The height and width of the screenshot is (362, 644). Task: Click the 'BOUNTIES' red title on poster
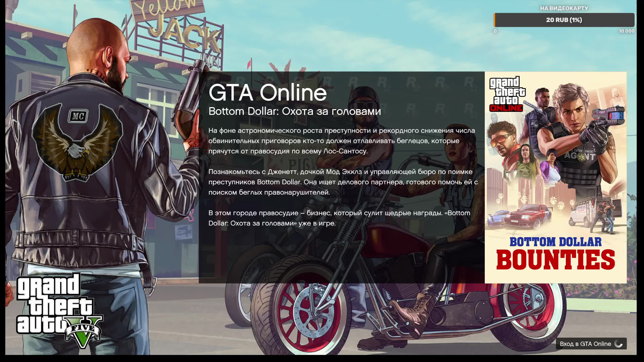tap(555, 259)
